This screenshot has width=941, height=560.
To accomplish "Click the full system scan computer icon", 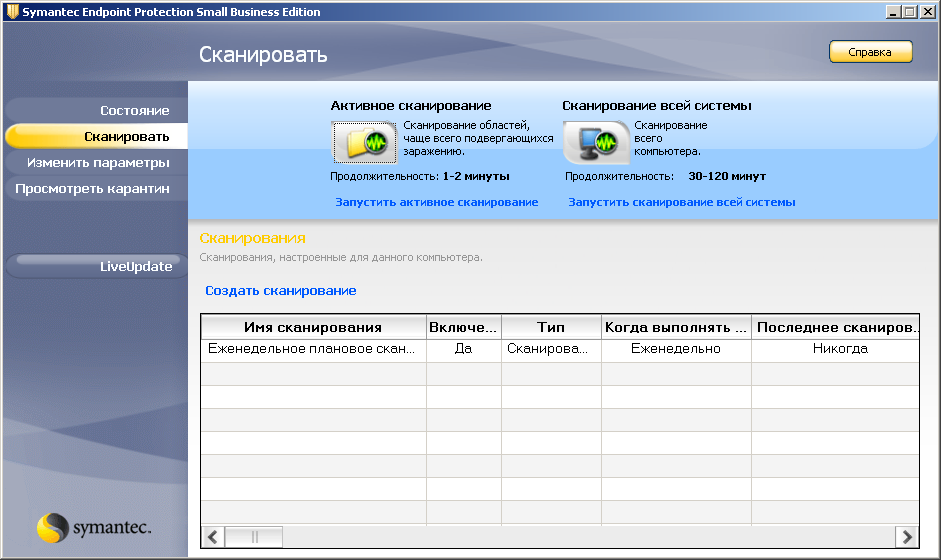I will 596,142.
